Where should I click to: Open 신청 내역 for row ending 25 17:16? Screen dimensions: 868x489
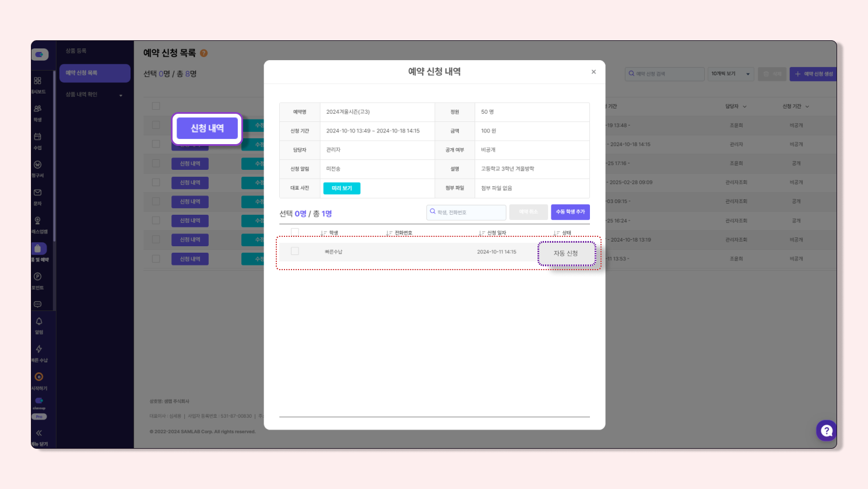[x=190, y=164]
